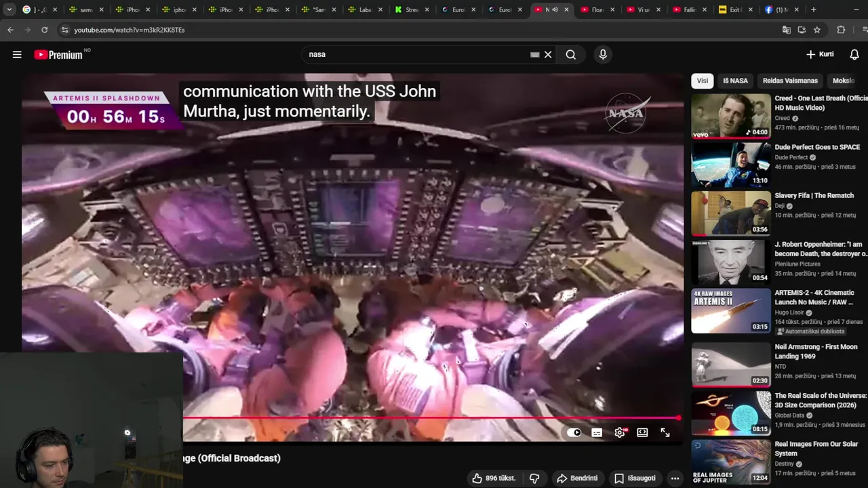The height and width of the screenshot is (488, 868).
Task: Select the Moksl filter chip
Action: coord(844,81)
